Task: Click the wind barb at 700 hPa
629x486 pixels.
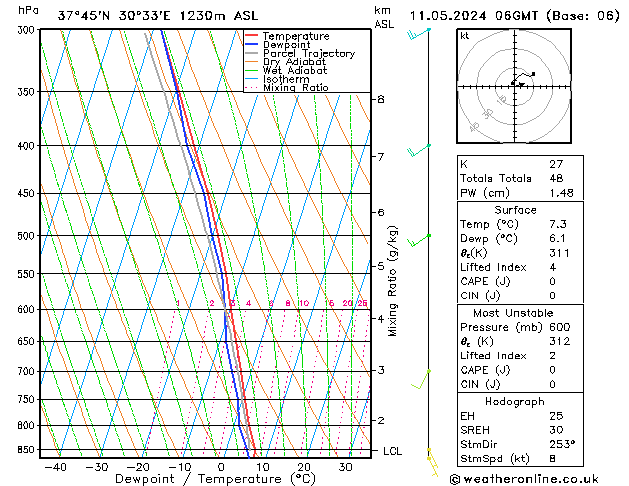Action: (x=421, y=379)
